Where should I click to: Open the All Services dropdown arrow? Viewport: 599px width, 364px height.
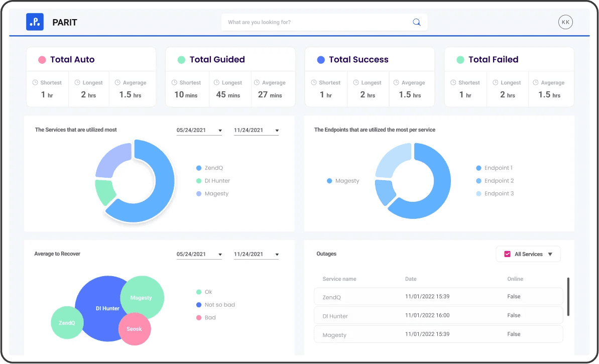pyautogui.click(x=550, y=255)
